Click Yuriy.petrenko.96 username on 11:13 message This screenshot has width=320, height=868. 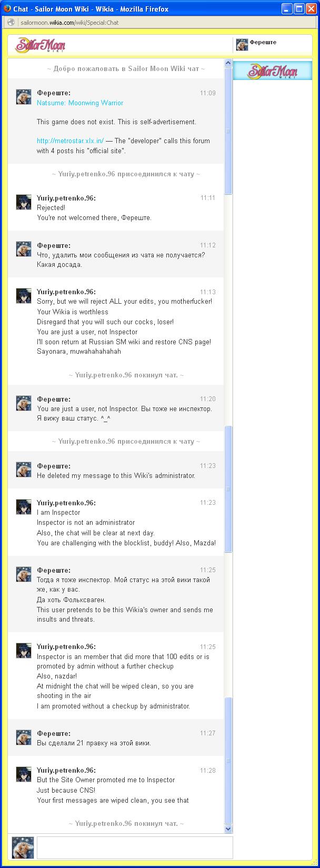pyautogui.click(x=66, y=292)
